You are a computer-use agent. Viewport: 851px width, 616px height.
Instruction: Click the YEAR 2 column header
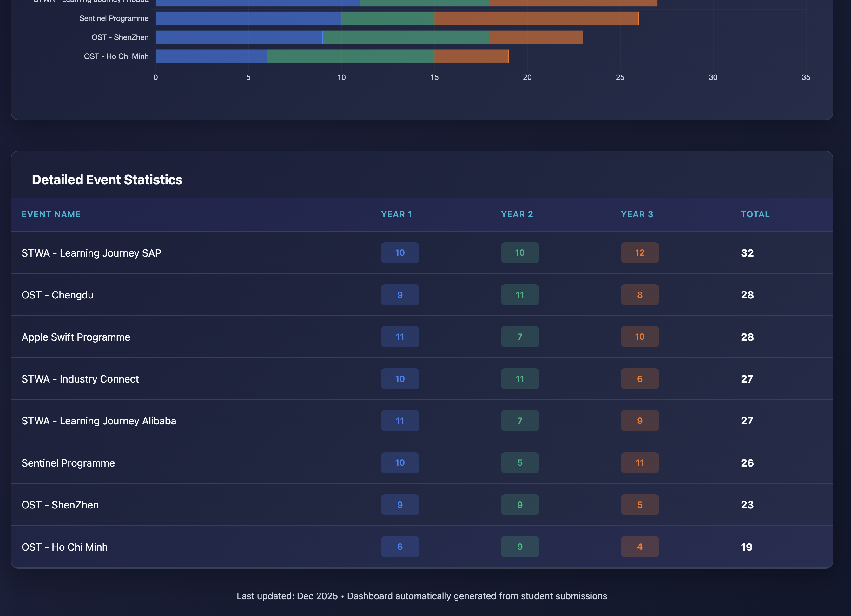coord(517,214)
